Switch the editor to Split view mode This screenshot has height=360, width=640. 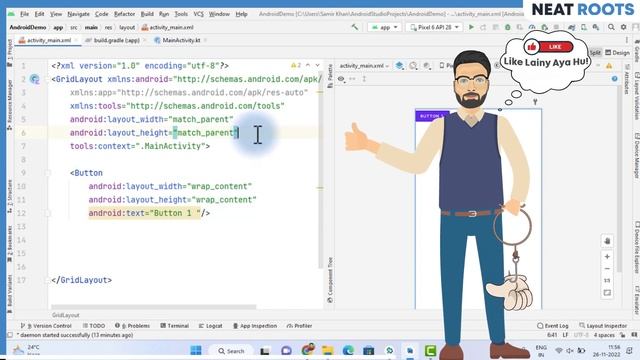click(x=595, y=53)
